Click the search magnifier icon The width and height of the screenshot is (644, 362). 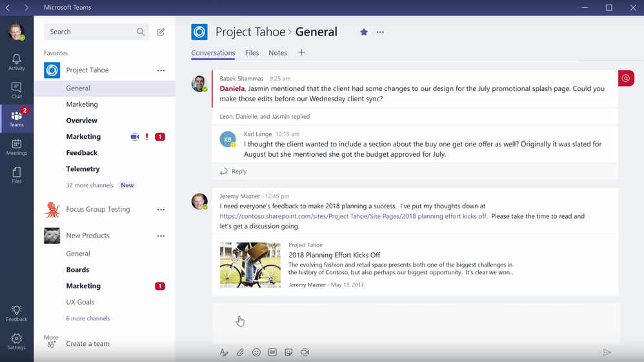click(141, 32)
